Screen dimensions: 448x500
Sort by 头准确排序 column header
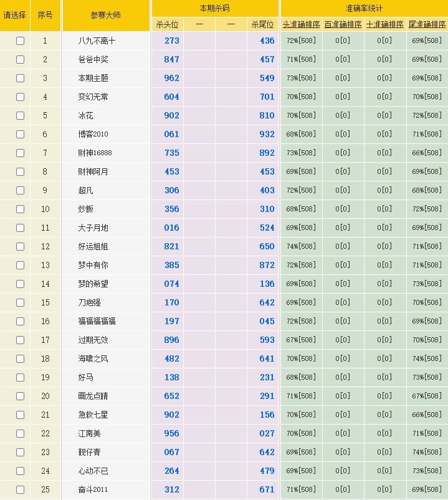click(x=302, y=25)
